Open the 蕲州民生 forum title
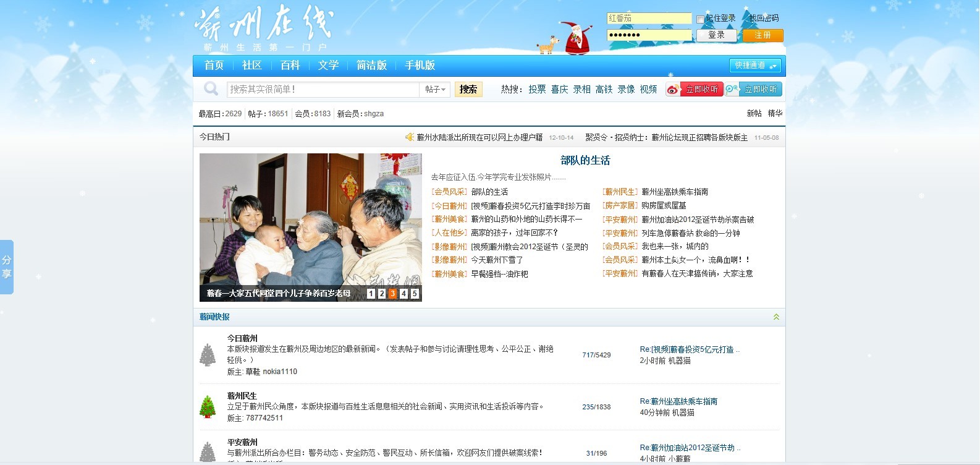 tap(242, 396)
